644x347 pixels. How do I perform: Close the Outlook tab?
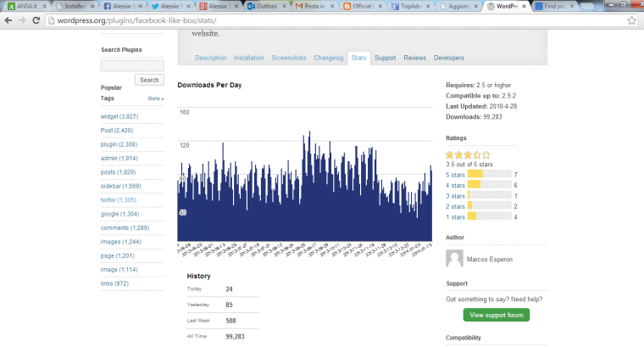284,6
